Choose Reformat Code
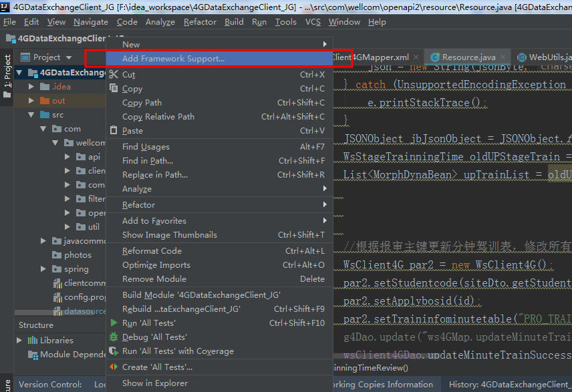This screenshot has height=392, width=572. pos(220,251)
